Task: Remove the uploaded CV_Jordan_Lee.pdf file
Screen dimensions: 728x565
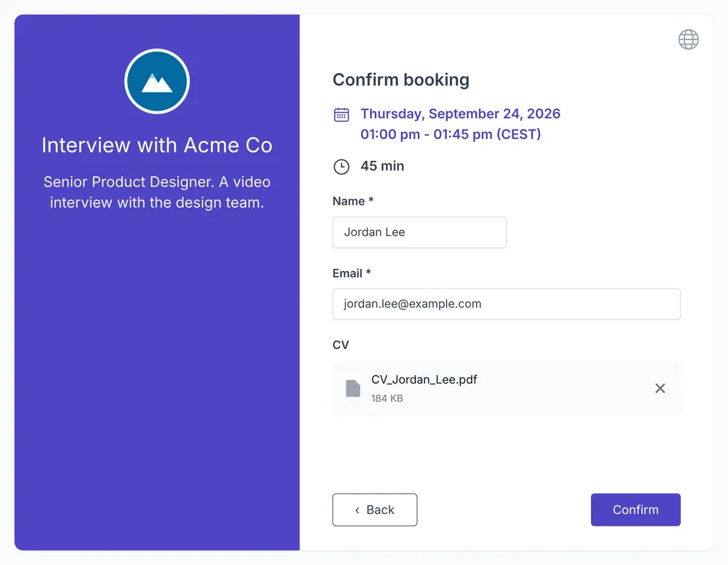Action: (x=660, y=388)
